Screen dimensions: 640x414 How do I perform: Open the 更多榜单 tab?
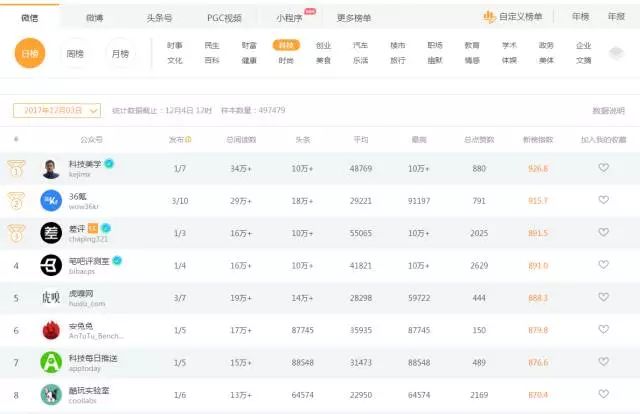click(x=354, y=18)
